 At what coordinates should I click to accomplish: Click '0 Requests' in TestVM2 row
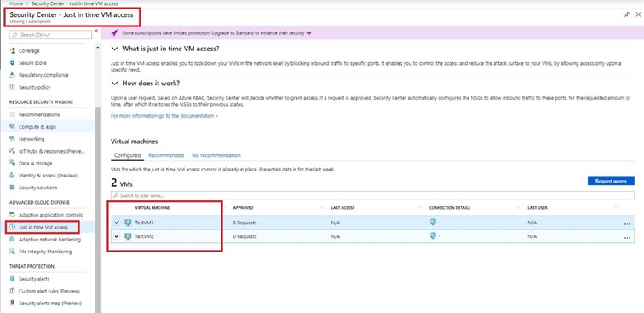coord(244,236)
